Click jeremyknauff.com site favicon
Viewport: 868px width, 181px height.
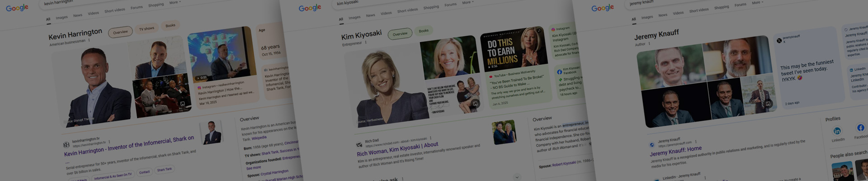[652, 145]
